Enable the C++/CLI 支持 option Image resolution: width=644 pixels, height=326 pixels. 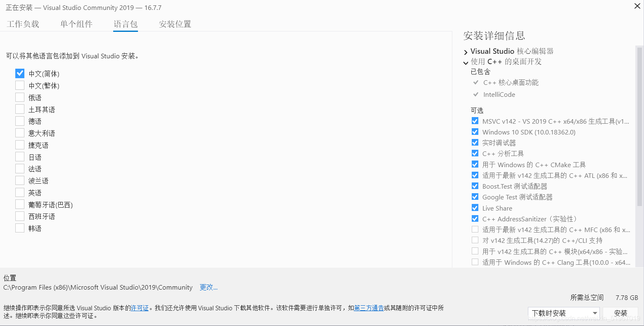click(x=475, y=240)
